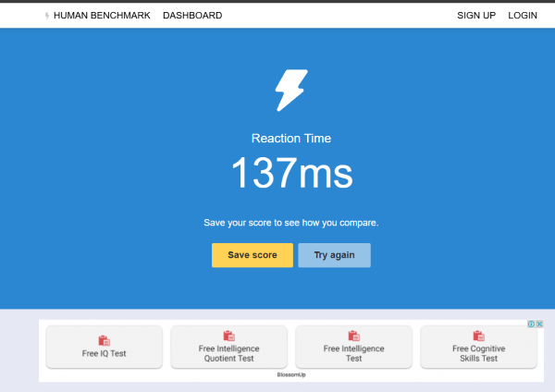Open the SIGN UP page
The height and width of the screenshot is (392, 555).
[476, 16]
